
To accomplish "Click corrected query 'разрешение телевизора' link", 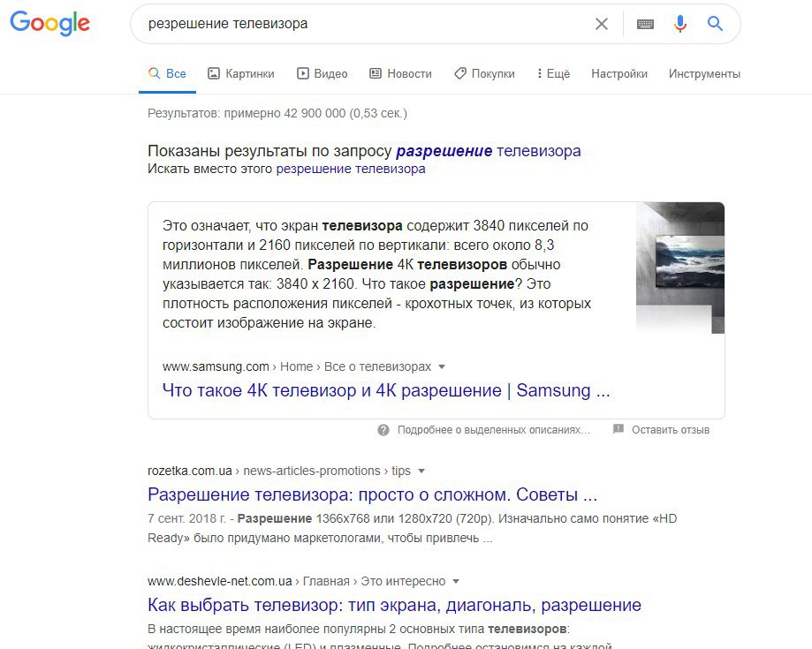I will pos(489,151).
